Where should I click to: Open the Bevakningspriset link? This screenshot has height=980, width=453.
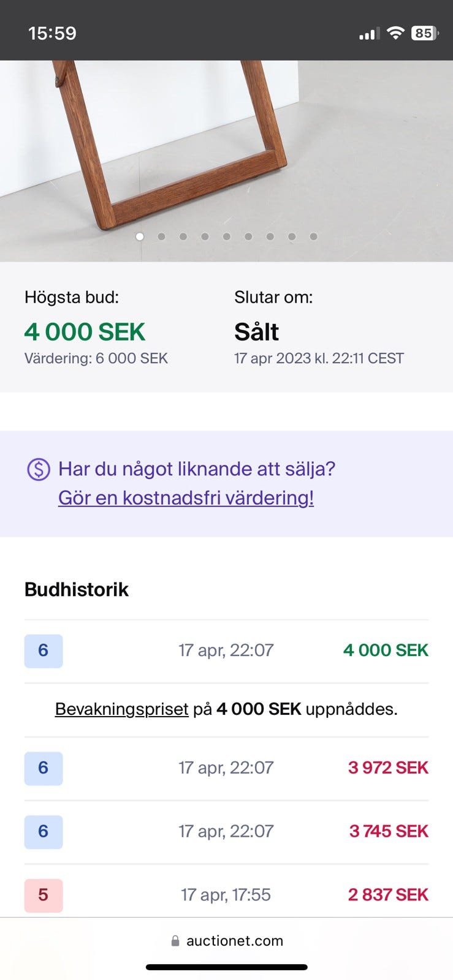coord(121,709)
